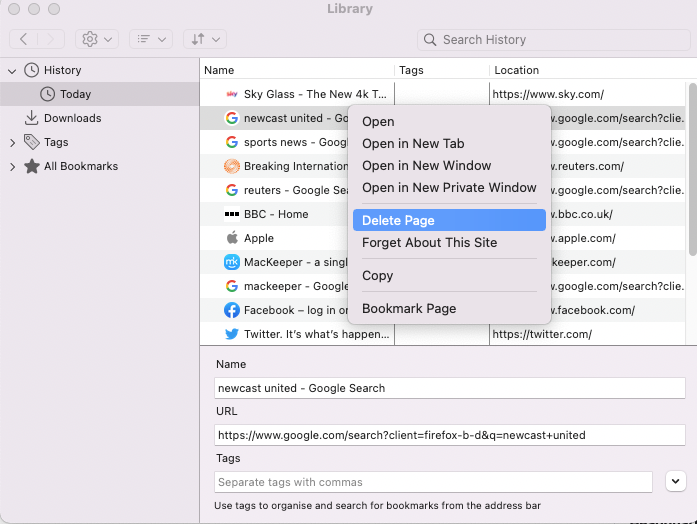This screenshot has width=697, height=524.
Task: Click the URL input field
Action: pyautogui.click(x=449, y=435)
